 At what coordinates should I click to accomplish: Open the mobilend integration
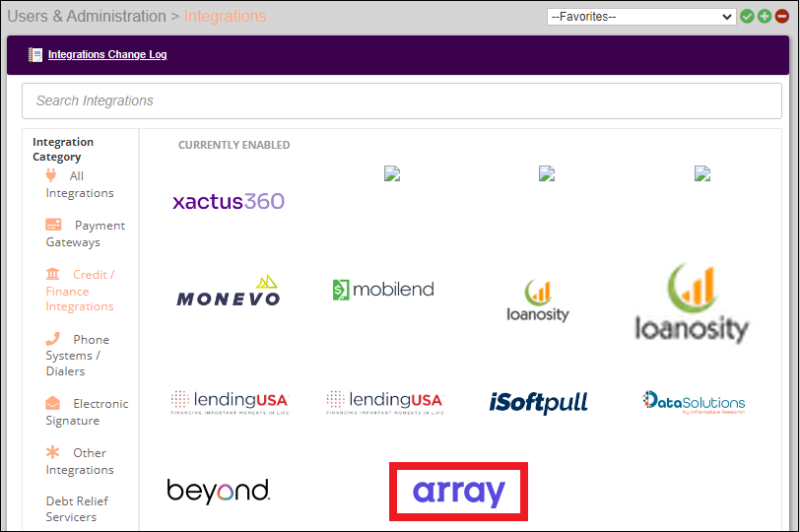[x=383, y=290]
